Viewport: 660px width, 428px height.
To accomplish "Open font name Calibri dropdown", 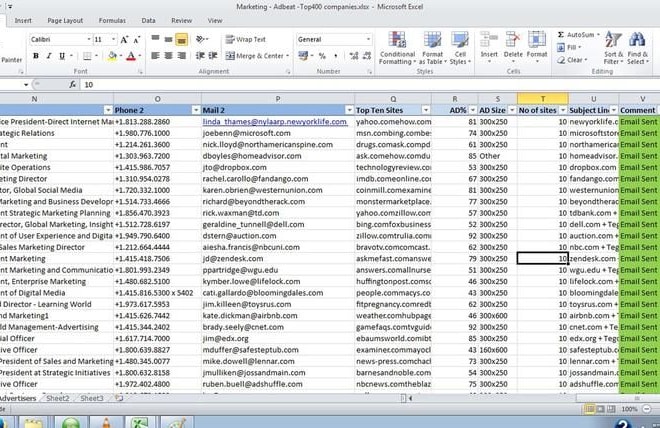I will pyautogui.click(x=89, y=40).
